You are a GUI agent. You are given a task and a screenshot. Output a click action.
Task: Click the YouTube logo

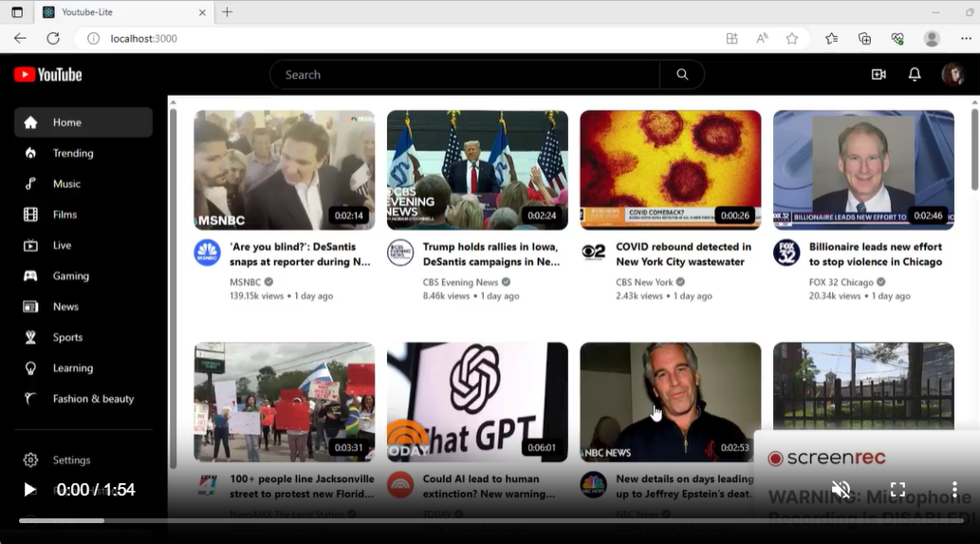[48, 75]
